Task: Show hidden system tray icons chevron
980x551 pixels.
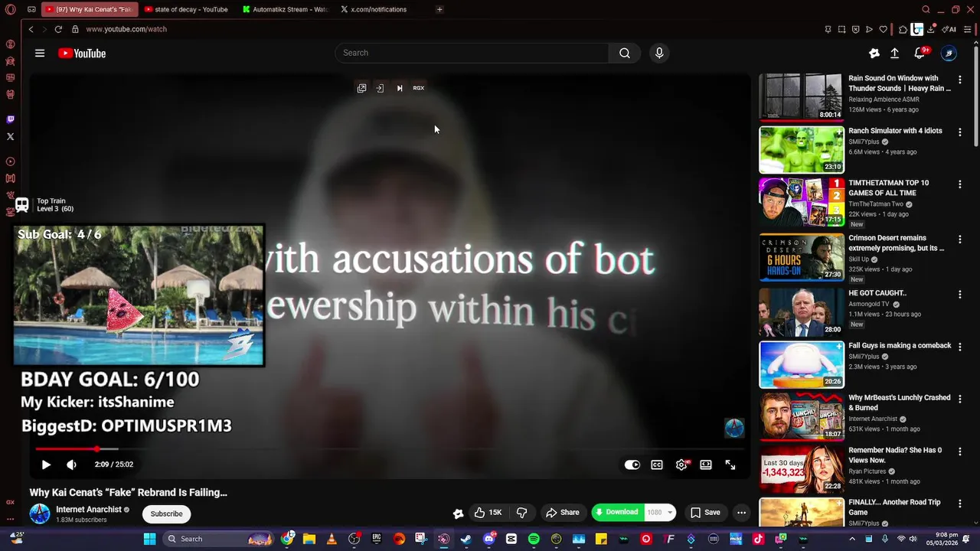Action: coord(852,539)
